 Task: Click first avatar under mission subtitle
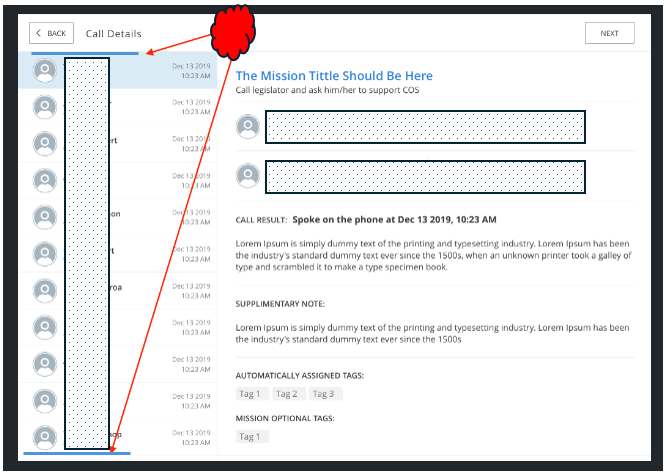(247, 127)
